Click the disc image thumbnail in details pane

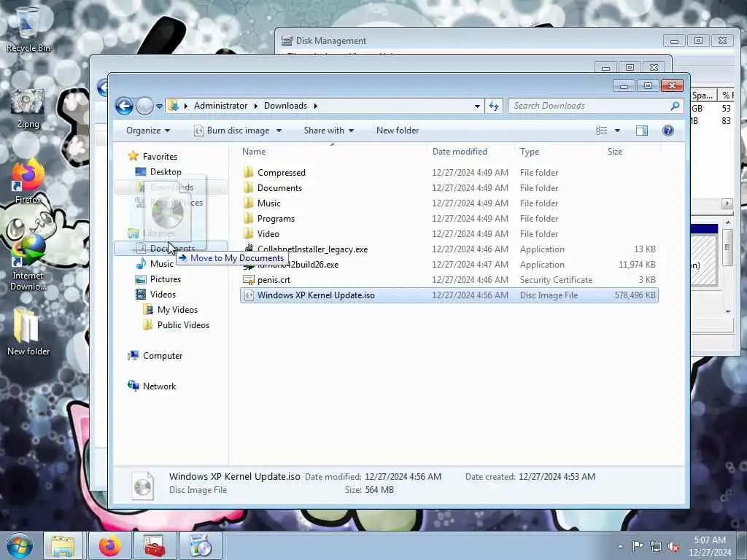[142, 485]
